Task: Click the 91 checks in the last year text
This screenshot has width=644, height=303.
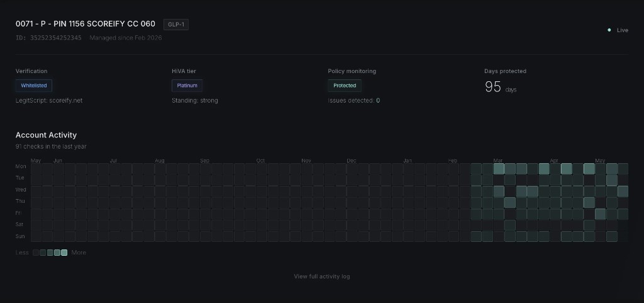Action: [51, 146]
